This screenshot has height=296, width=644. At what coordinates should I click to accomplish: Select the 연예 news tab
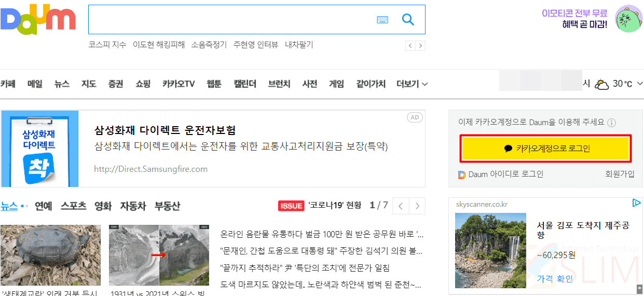(44, 206)
